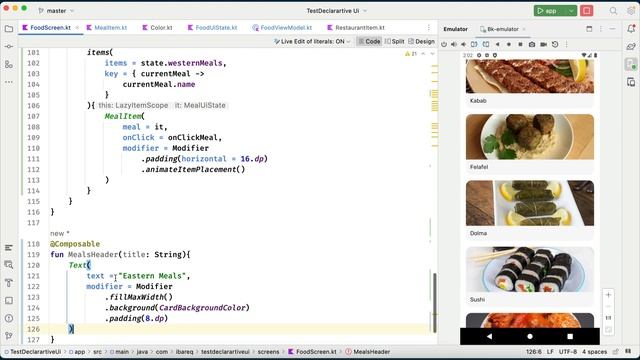The width and height of the screenshot is (640, 360).
Task: Click the UTF-8 encoding status item
Action: click(x=568, y=351)
